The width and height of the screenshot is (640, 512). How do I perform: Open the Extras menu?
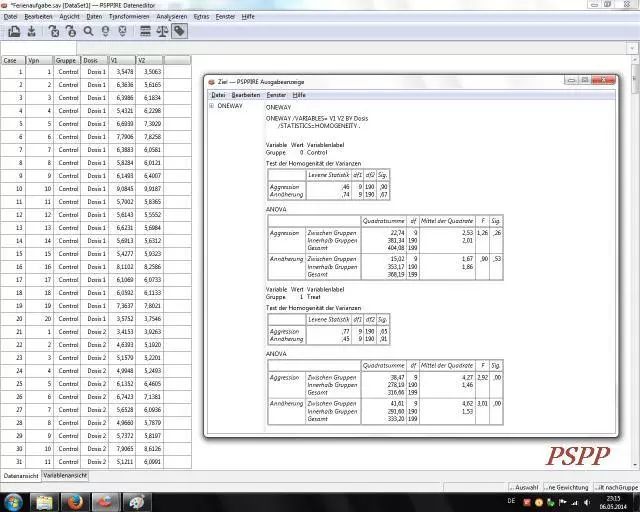(x=201, y=17)
